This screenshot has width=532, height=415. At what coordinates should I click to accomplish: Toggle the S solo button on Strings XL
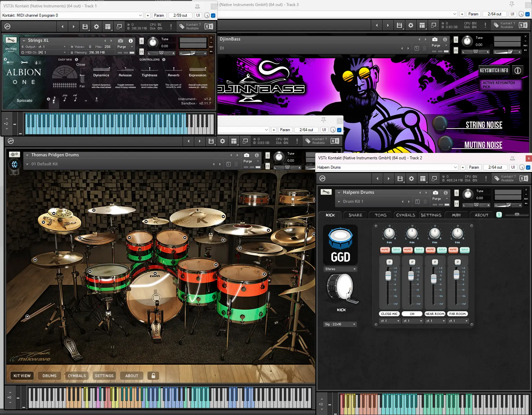141,41
